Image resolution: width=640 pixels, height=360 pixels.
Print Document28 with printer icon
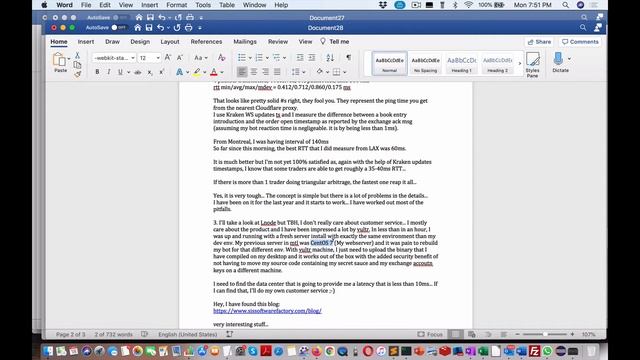click(x=189, y=27)
